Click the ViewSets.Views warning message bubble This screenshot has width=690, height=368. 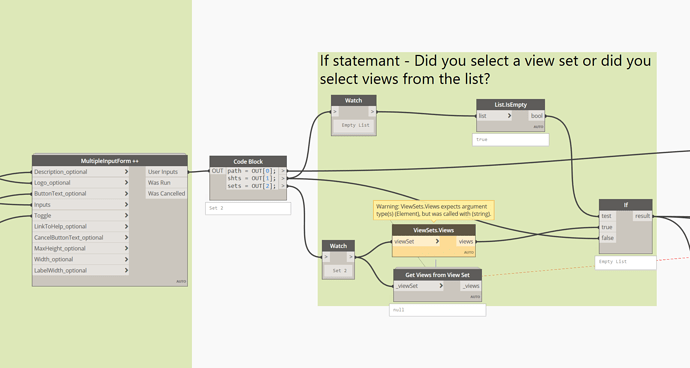coord(433,210)
